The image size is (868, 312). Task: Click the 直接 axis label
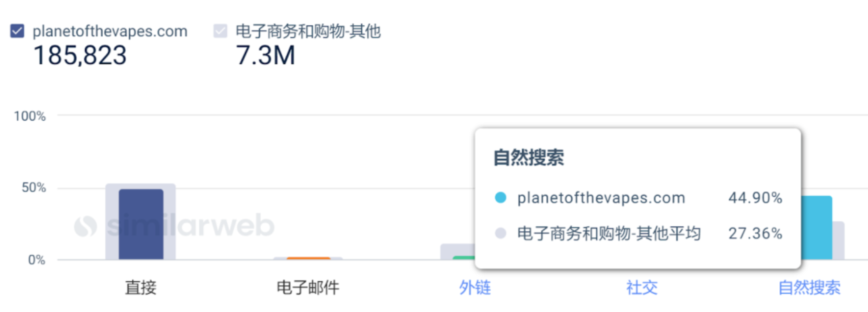pos(141,288)
